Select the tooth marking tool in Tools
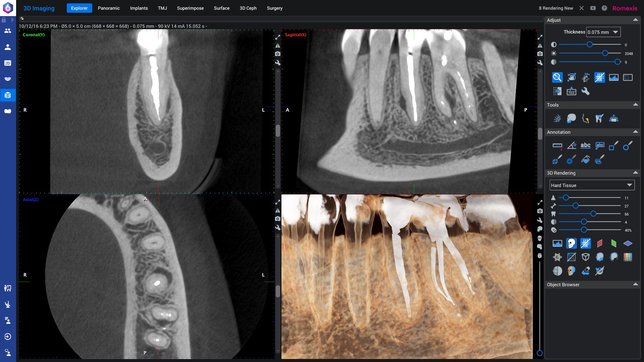644x362 pixels. [x=599, y=118]
